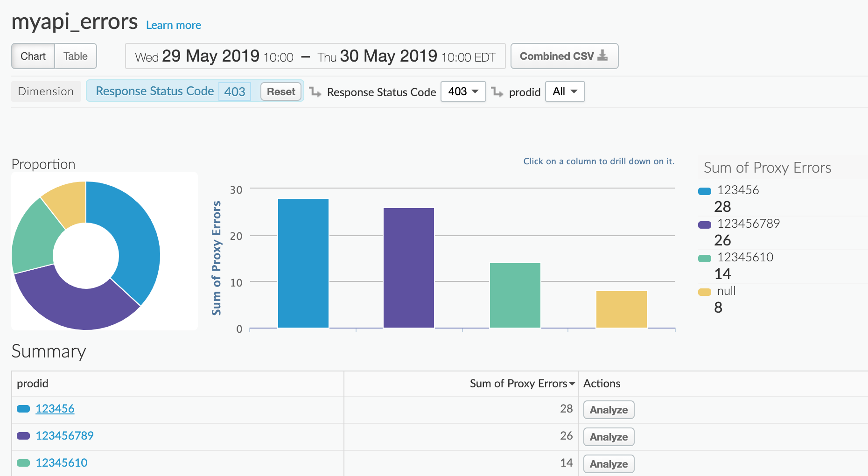Image resolution: width=868 pixels, height=476 pixels.
Task: Open the date range picker
Action: (x=315, y=56)
